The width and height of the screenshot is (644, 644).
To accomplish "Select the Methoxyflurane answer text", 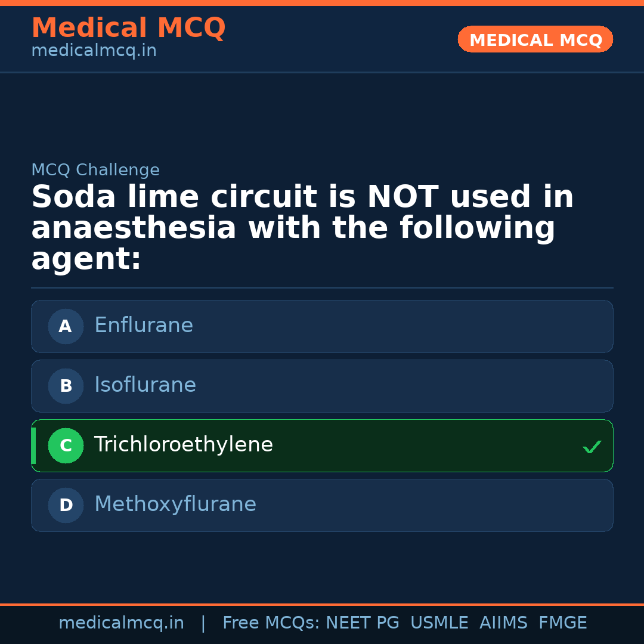I will click(175, 504).
